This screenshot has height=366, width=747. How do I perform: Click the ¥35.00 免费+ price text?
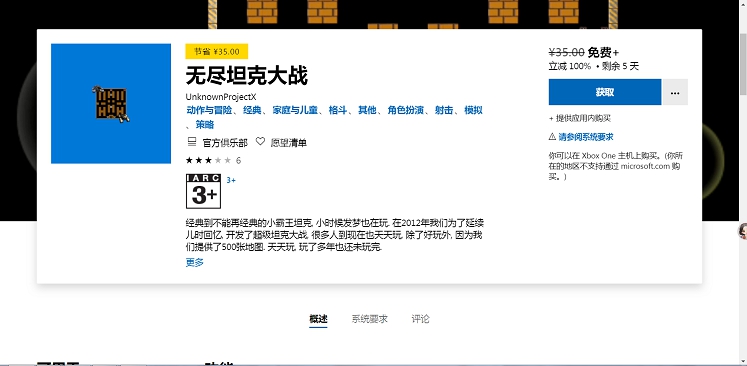(584, 52)
